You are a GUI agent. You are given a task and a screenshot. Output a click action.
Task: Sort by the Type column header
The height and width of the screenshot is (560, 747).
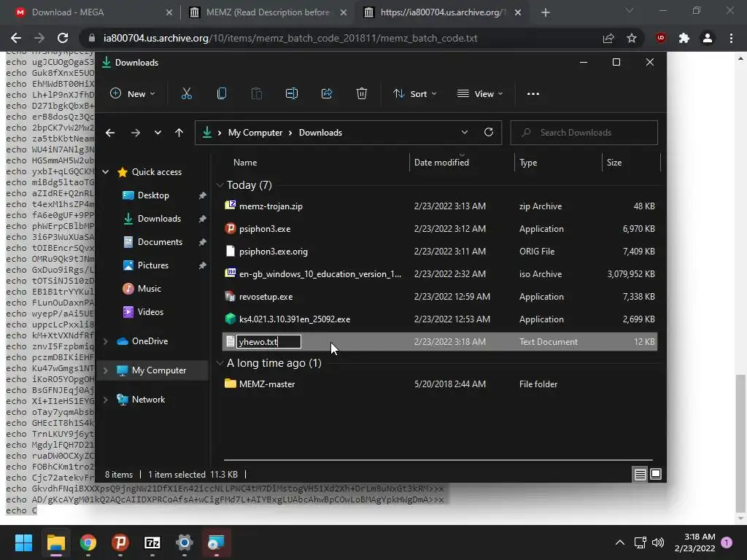click(x=528, y=163)
